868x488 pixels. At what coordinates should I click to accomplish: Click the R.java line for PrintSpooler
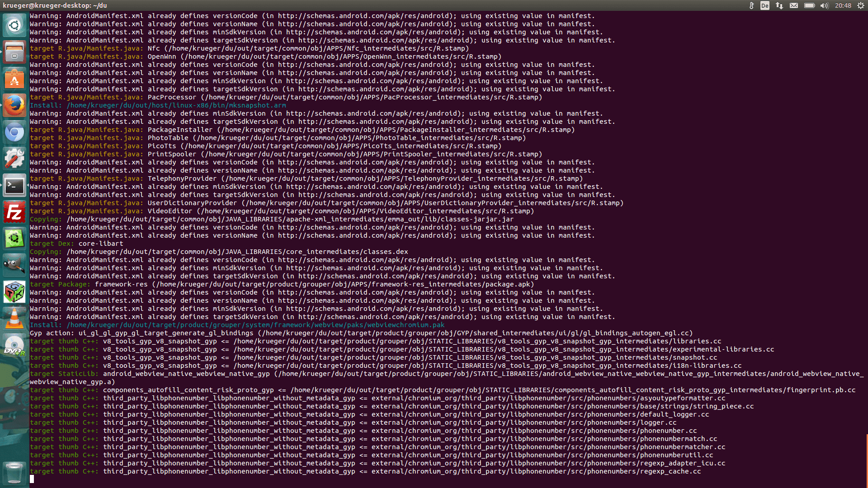(286, 154)
